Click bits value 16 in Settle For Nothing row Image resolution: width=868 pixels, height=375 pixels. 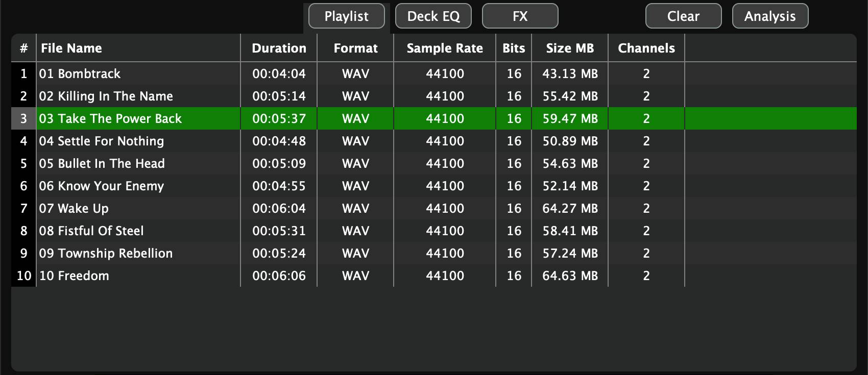click(514, 141)
